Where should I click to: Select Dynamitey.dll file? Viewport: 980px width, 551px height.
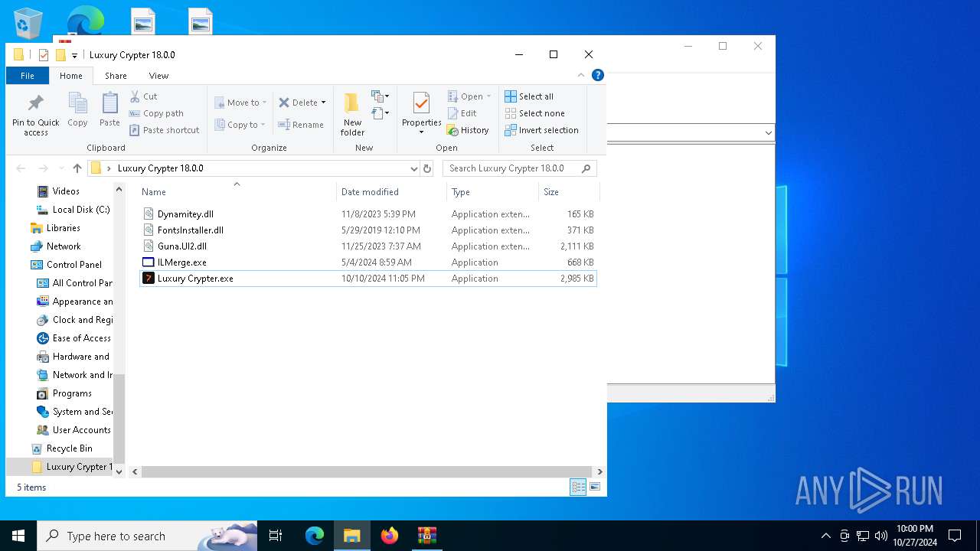point(185,214)
